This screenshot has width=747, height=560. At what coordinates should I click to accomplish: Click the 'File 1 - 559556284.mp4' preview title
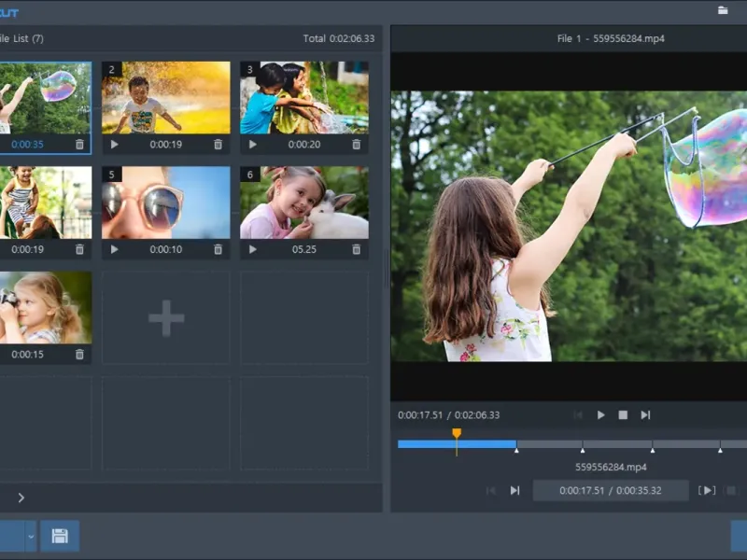coord(611,38)
